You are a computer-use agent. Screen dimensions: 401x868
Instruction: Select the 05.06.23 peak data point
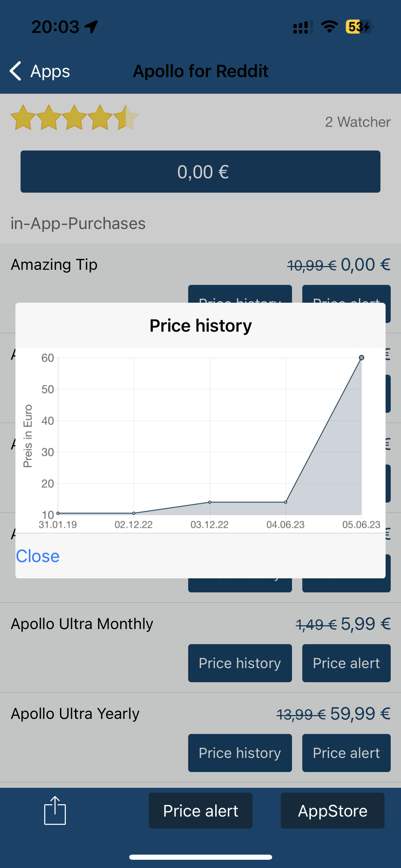(361, 358)
